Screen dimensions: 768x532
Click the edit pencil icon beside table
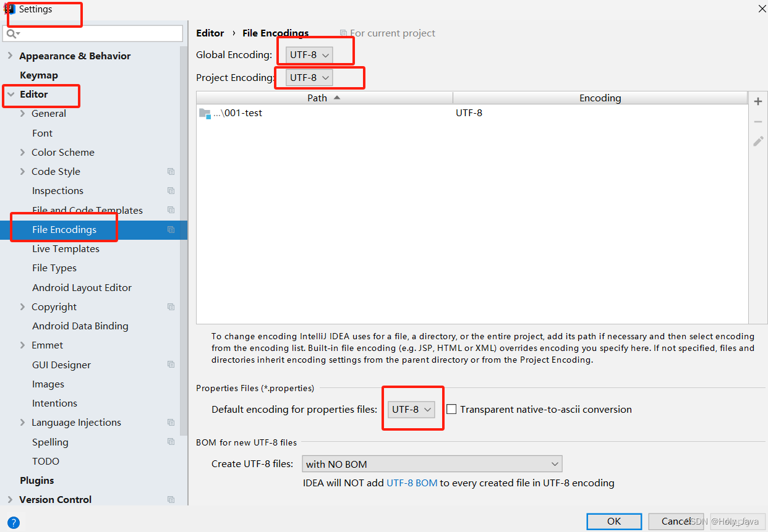click(x=758, y=141)
